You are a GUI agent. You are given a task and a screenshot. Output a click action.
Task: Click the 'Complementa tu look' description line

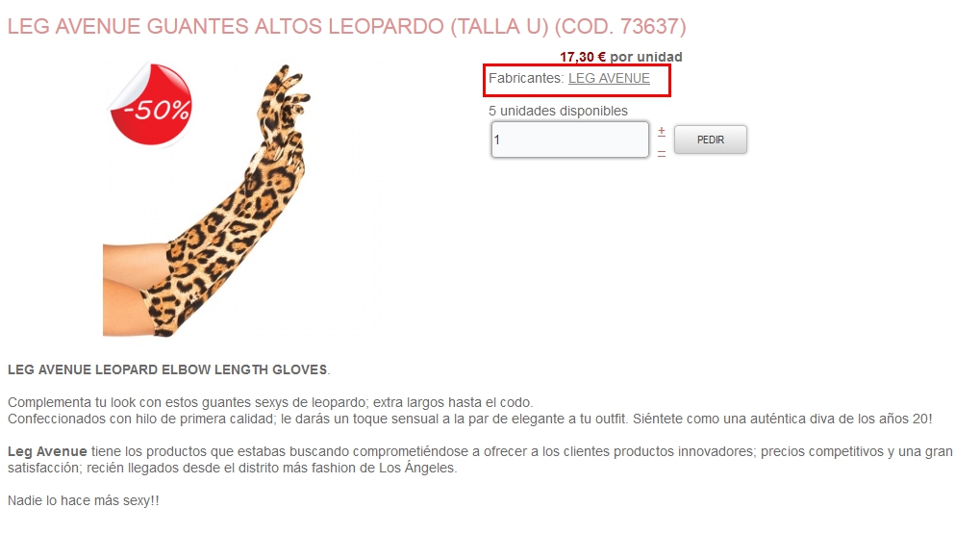(270, 402)
